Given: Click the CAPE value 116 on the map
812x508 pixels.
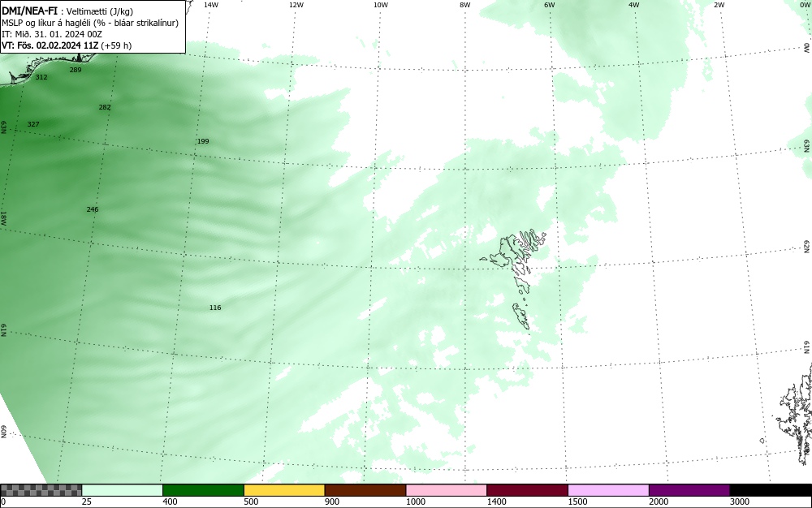Looking at the screenshot, I should (215, 308).
